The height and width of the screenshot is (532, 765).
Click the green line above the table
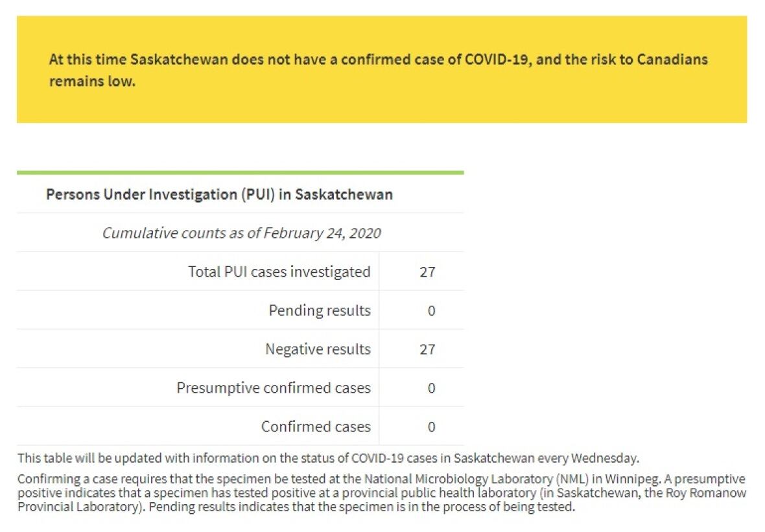(x=240, y=173)
